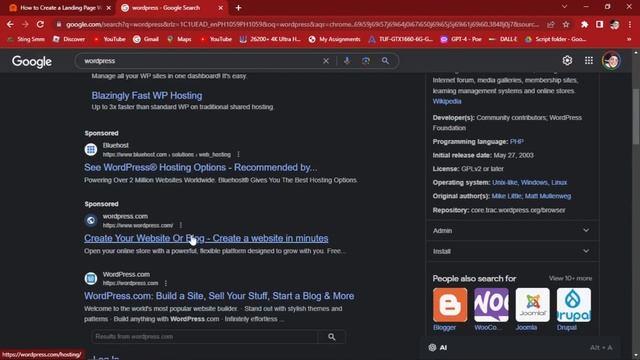Image resolution: width=640 pixels, height=360 pixels.
Task: Open Chrome profile avatar in toolbar
Action: [x=615, y=24]
